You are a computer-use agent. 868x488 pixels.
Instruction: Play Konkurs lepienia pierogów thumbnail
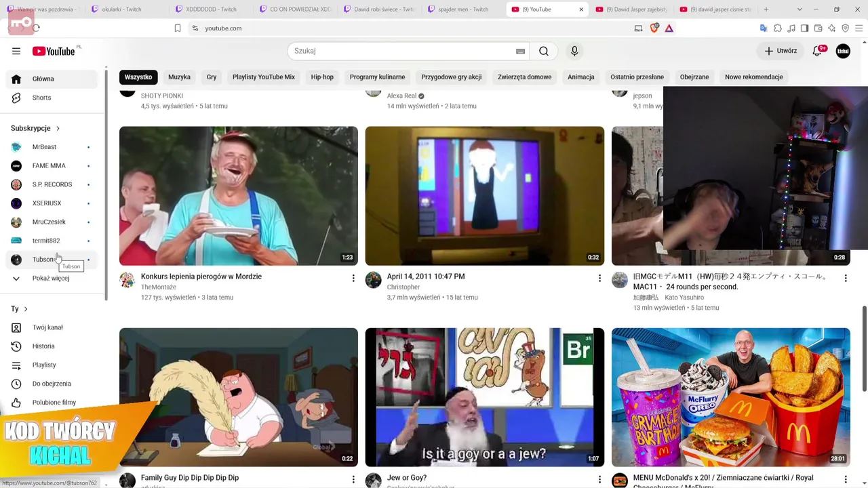[x=239, y=196]
